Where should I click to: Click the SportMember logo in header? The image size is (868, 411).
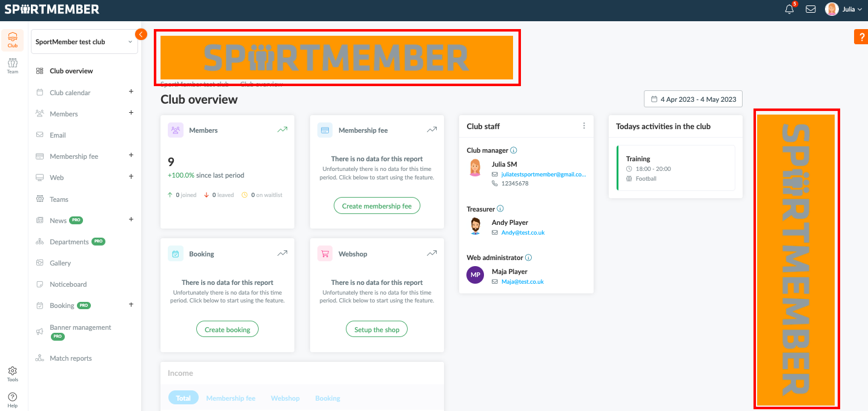tap(52, 9)
